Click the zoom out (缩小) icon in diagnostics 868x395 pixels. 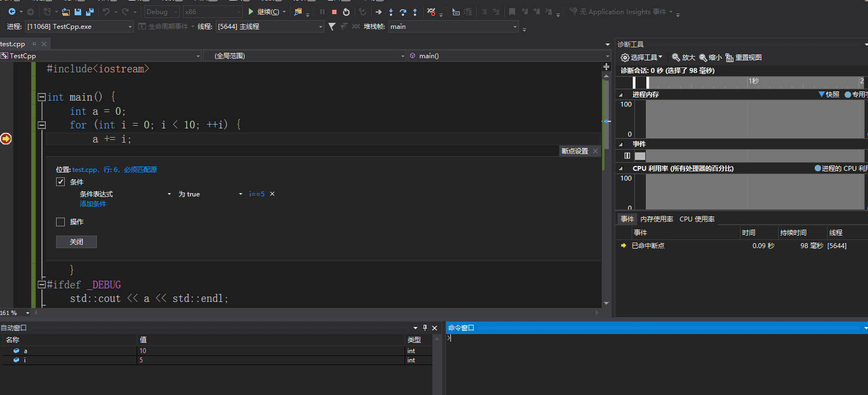(x=703, y=57)
